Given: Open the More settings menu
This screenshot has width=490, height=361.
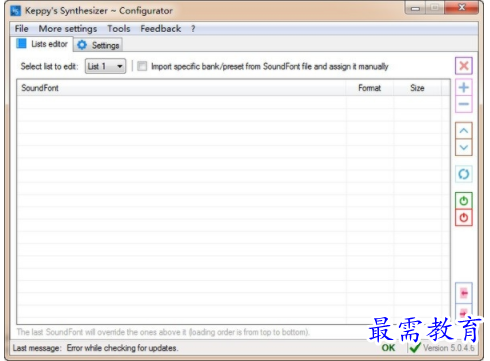Looking at the screenshot, I should [x=68, y=29].
